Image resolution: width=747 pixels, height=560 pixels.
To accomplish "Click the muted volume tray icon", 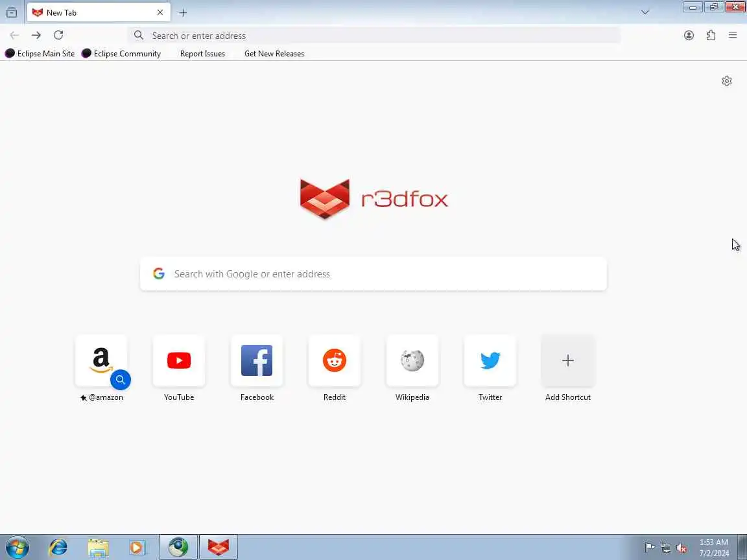I will click(x=682, y=548).
